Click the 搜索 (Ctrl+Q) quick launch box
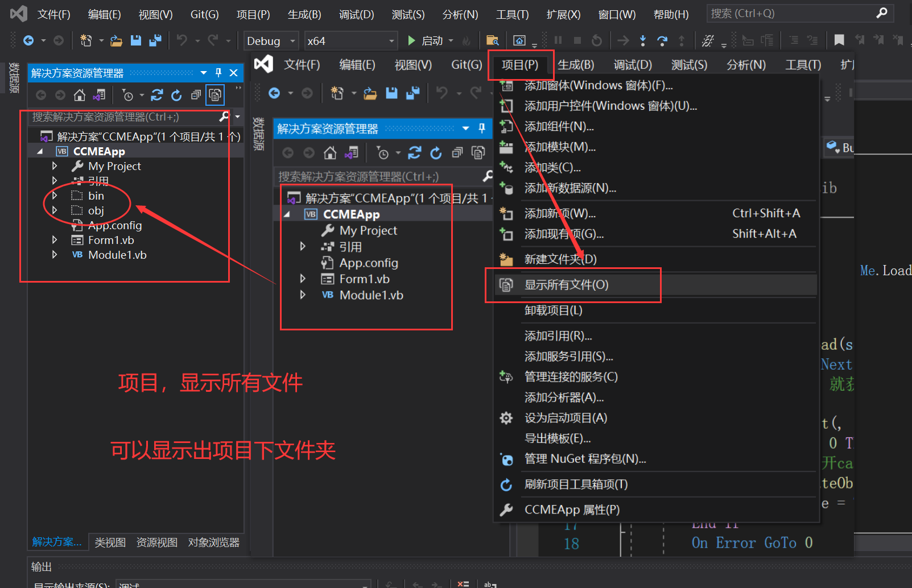912x588 pixels. 800,13
